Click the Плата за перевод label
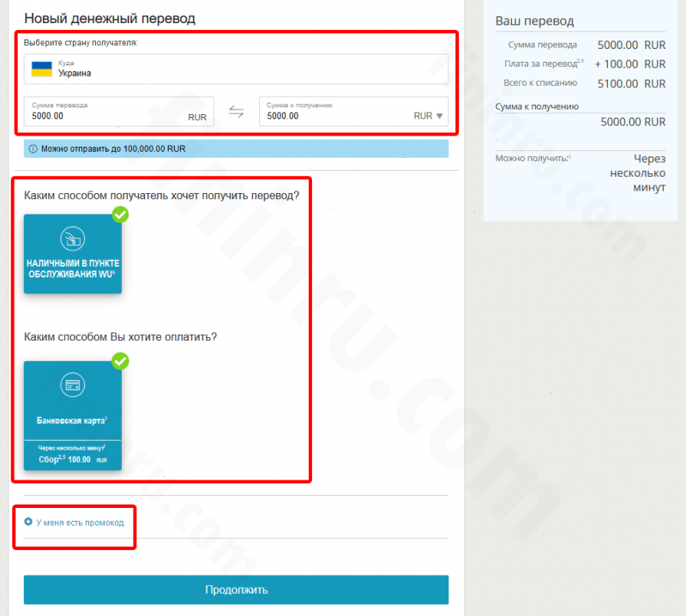Screen dimensions: 686x616 [544, 63]
